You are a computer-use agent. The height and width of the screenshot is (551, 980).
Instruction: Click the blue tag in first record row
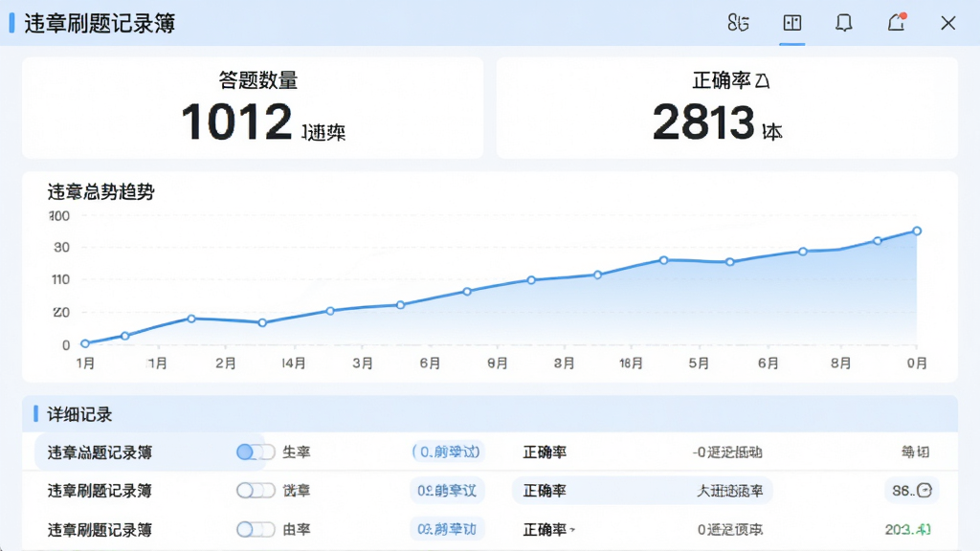click(447, 452)
